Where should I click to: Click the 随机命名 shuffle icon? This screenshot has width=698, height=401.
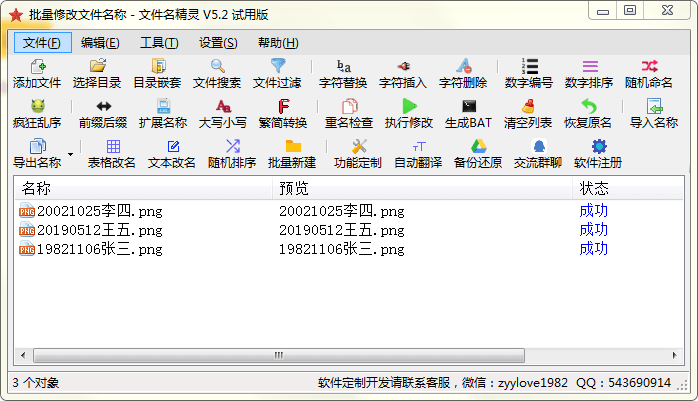649,66
